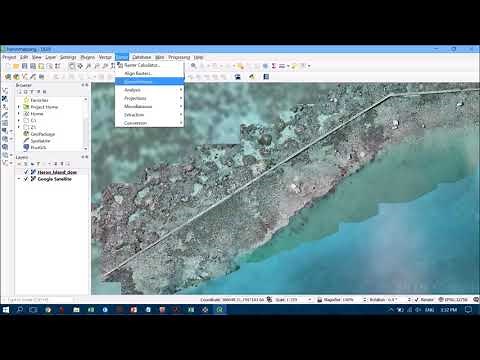Expand the Home node in Browser
Screen dimensions: 480x360
pos(19,114)
